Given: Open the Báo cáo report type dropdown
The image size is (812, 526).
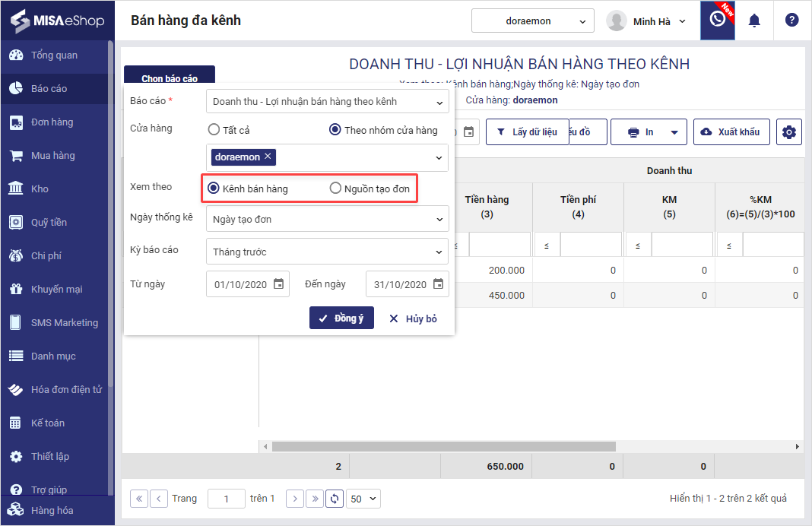Looking at the screenshot, I should coord(327,101).
